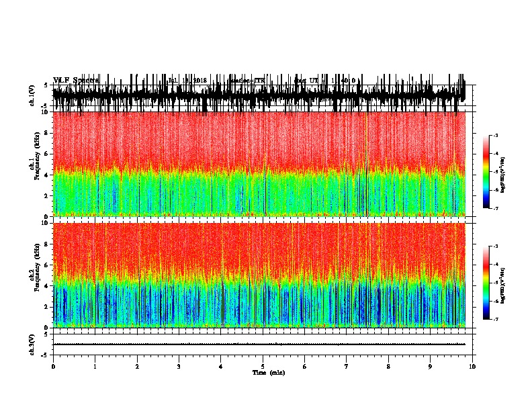532x411 pixels.
Task: Click the time axis tick label 10
Action: 472,367
